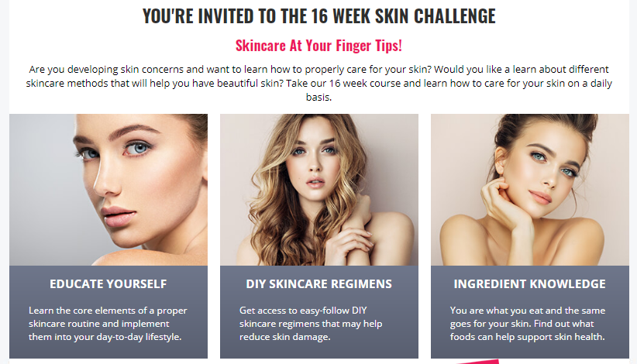Click the EDUCATE YOURSELF card title
This screenshot has height=364, width=637.
[108, 284]
